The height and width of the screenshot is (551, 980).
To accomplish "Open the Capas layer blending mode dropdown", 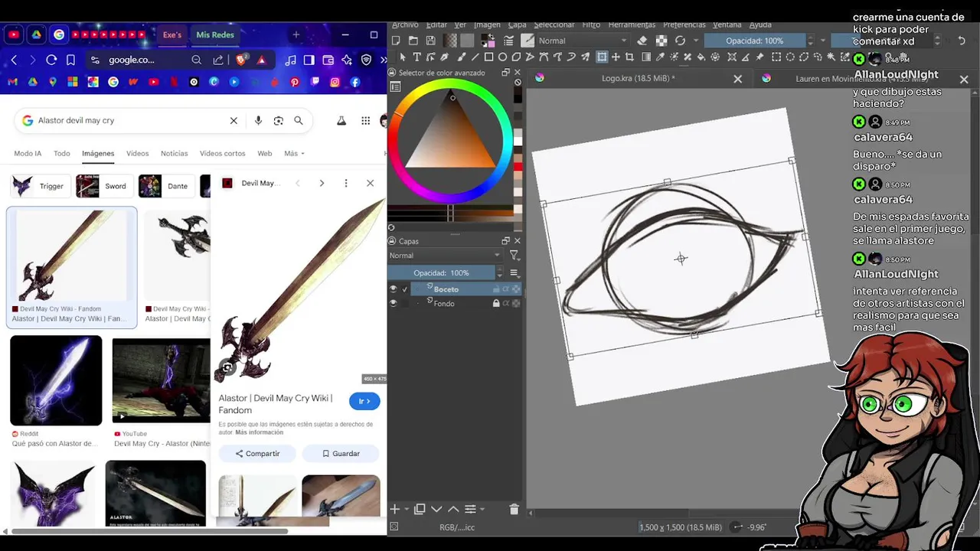I will (x=445, y=256).
